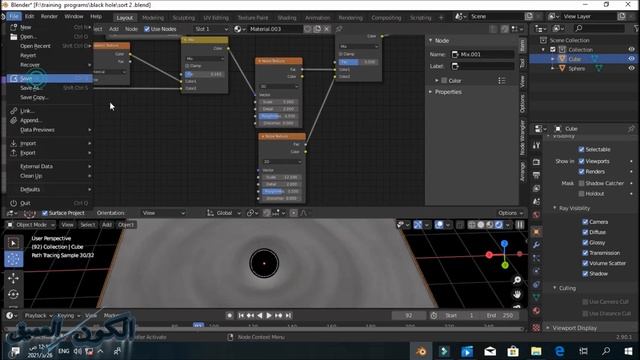Viewport: 640px width, 360px height.
Task: Open the Animation workspace tab
Action: [317, 18]
